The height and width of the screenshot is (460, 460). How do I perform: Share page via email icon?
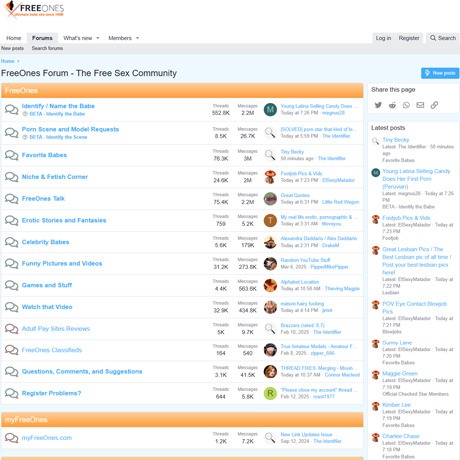[x=420, y=105]
